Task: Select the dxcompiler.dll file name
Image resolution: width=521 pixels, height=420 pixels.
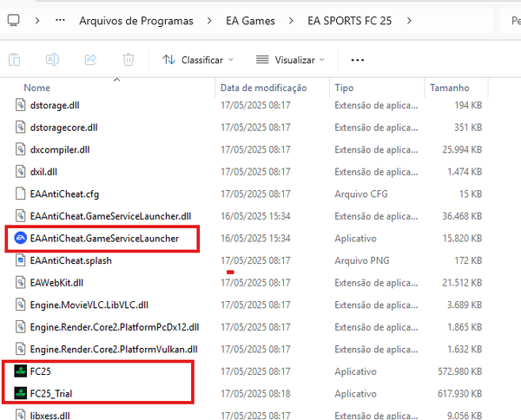Action: [x=60, y=150]
